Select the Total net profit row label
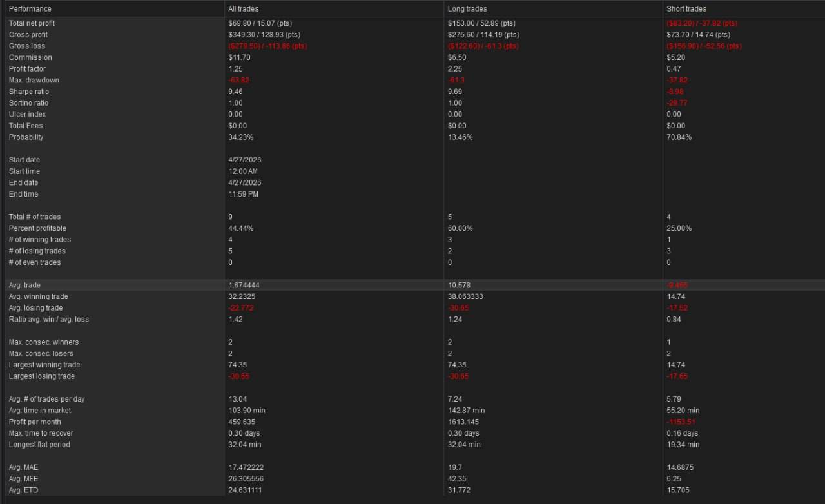Image resolution: width=825 pixels, height=504 pixels. pyautogui.click(x=32, y=23)
